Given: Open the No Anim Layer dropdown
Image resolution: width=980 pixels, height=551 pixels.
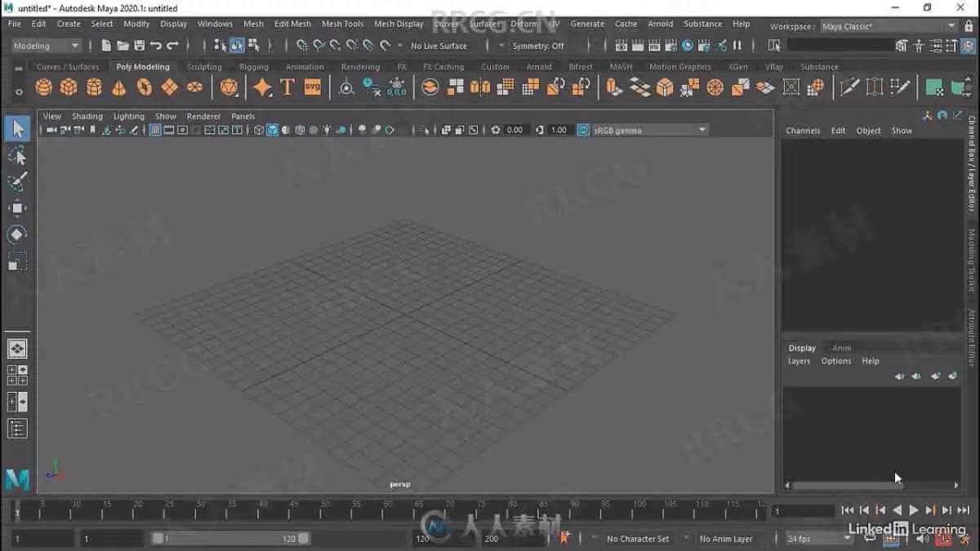Looking at the screenshot, I should (x=732, y=539).
